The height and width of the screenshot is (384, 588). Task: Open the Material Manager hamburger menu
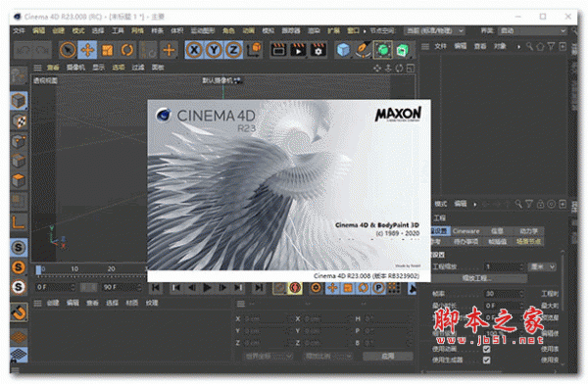(x=37, y=303)
